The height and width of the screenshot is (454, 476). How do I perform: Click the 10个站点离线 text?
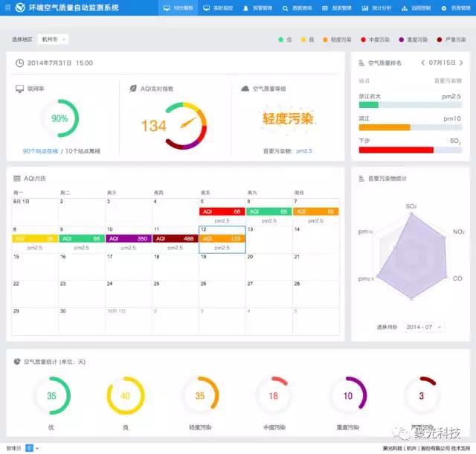(83, 151)
